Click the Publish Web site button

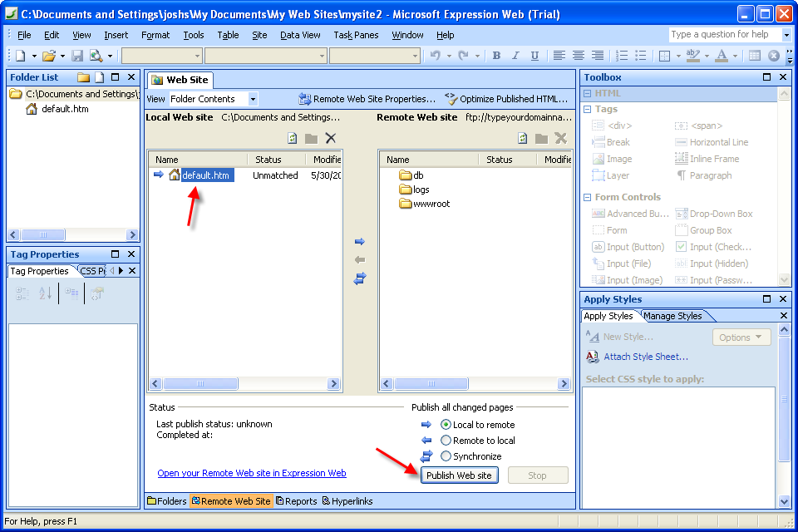459,475
